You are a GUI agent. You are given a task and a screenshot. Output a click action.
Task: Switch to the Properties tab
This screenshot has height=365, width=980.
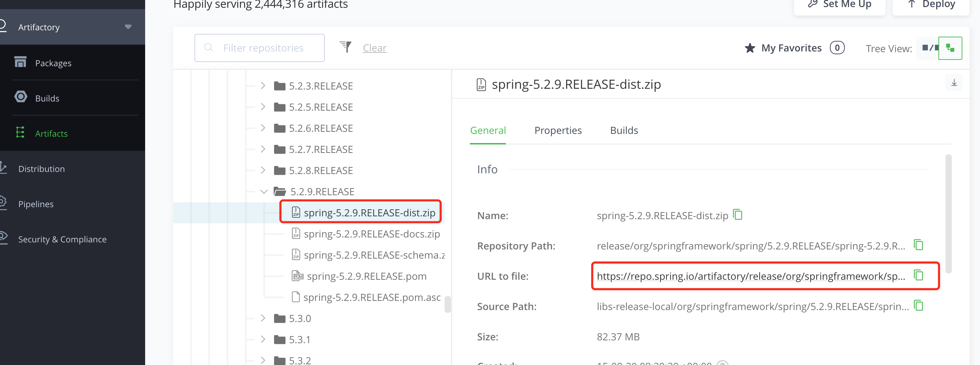(x=558, y=131)
